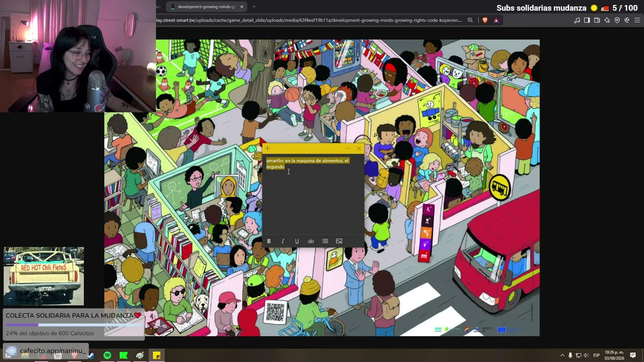
Task: Open Brave Shields lion icon
Action: [485, 20]
